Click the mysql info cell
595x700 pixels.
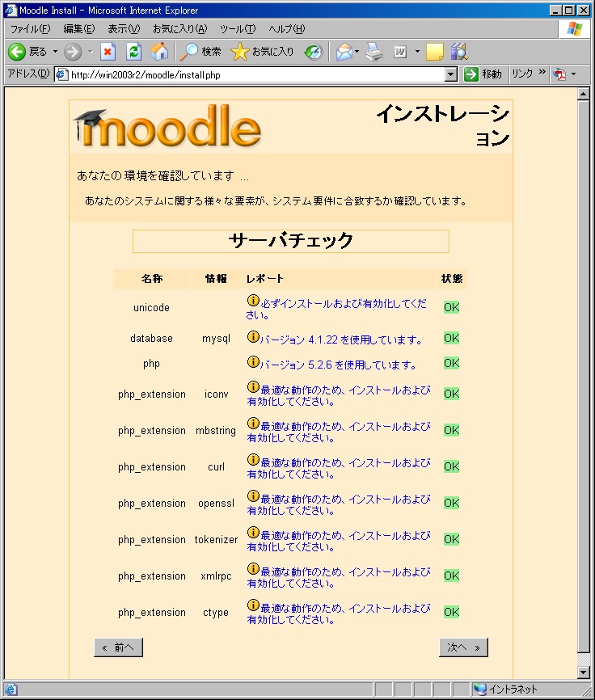216,339
